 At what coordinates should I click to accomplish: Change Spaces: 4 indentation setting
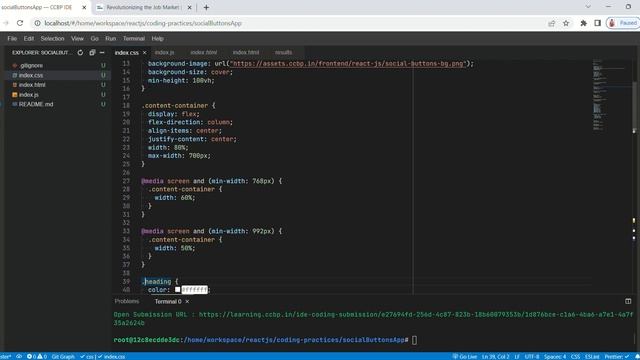coord(555,357)
